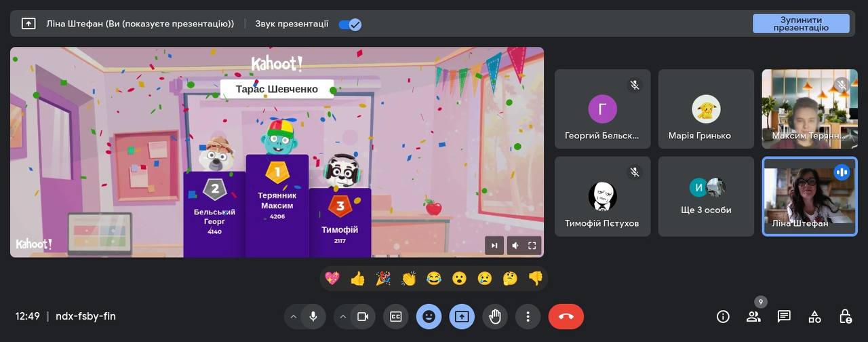Viewport: 868px width, 342px height.
Task: Open host controls lock icon
Action: (845, 316)
